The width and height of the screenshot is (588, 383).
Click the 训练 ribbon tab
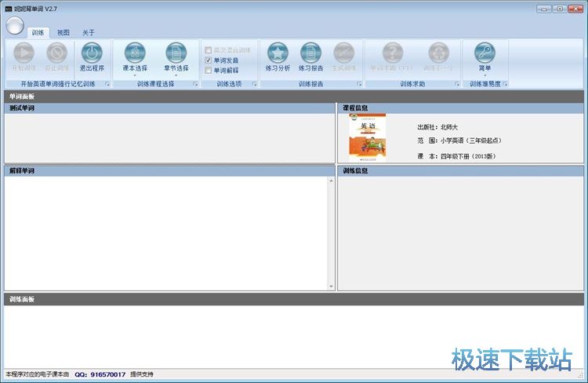coord(38,33)
